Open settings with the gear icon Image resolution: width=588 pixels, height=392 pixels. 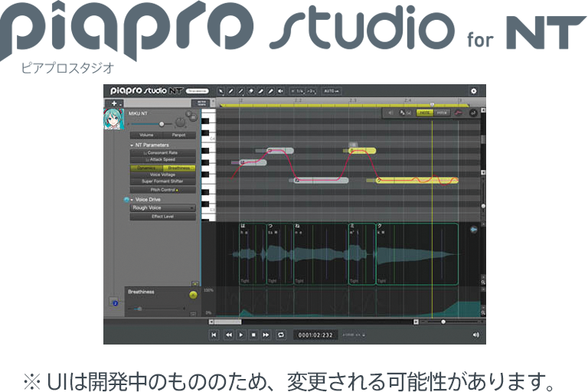pyautogui.click(x=474, y=91)
